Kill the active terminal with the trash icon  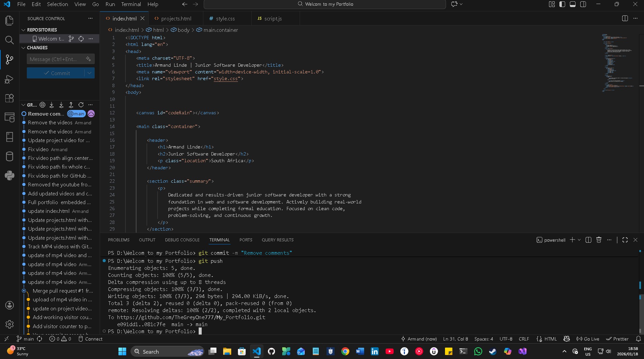(599, 240)
